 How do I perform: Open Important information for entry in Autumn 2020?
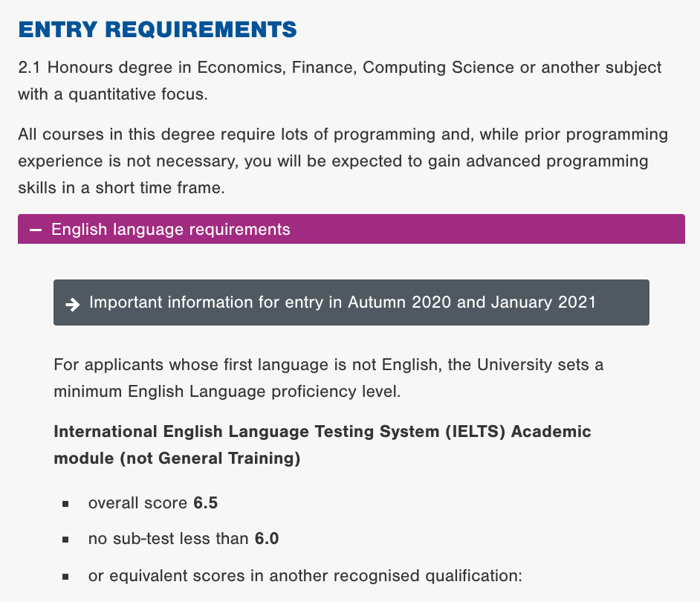pos(351,302)
